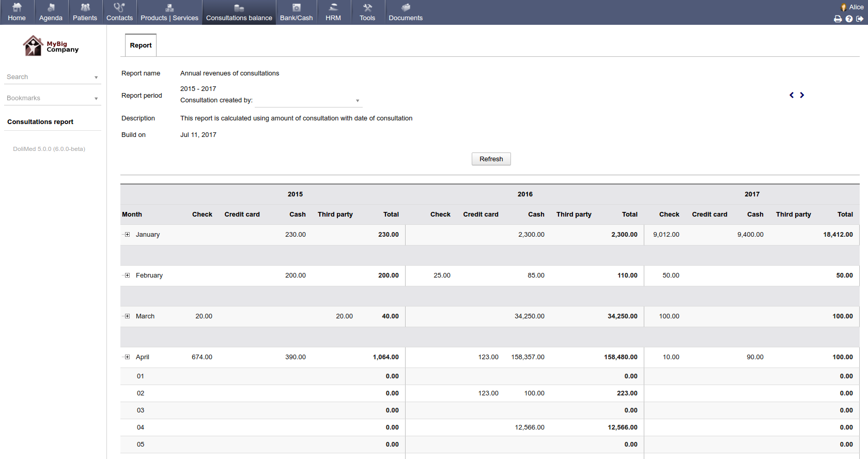868x459 pixels.
Task: Click the Home menu label
Action: [17, 18]
